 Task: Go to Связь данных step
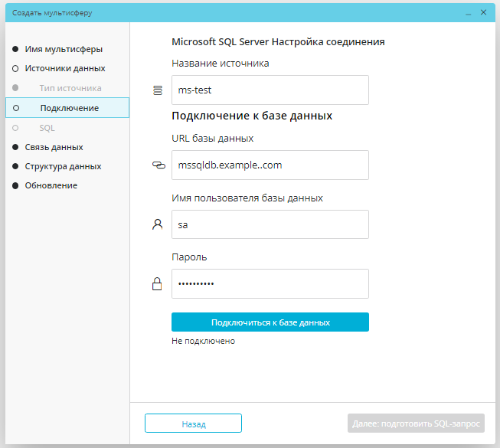coord(54,147)
